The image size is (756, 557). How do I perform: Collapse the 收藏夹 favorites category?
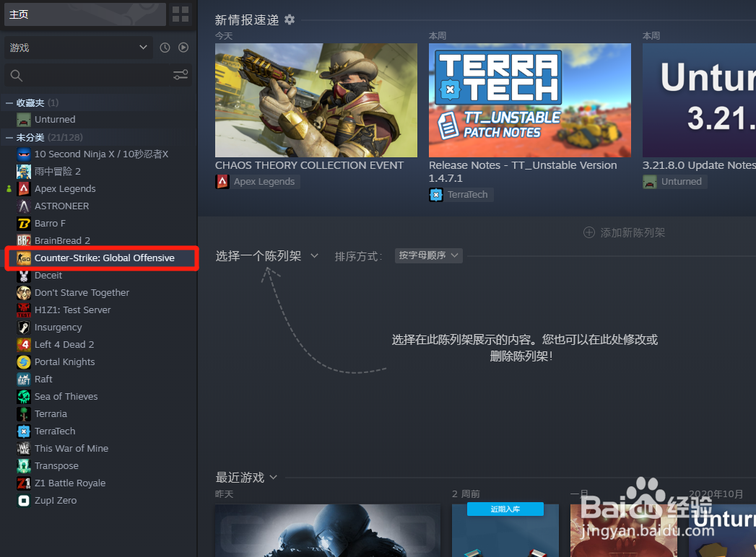[x=9, y=102]
